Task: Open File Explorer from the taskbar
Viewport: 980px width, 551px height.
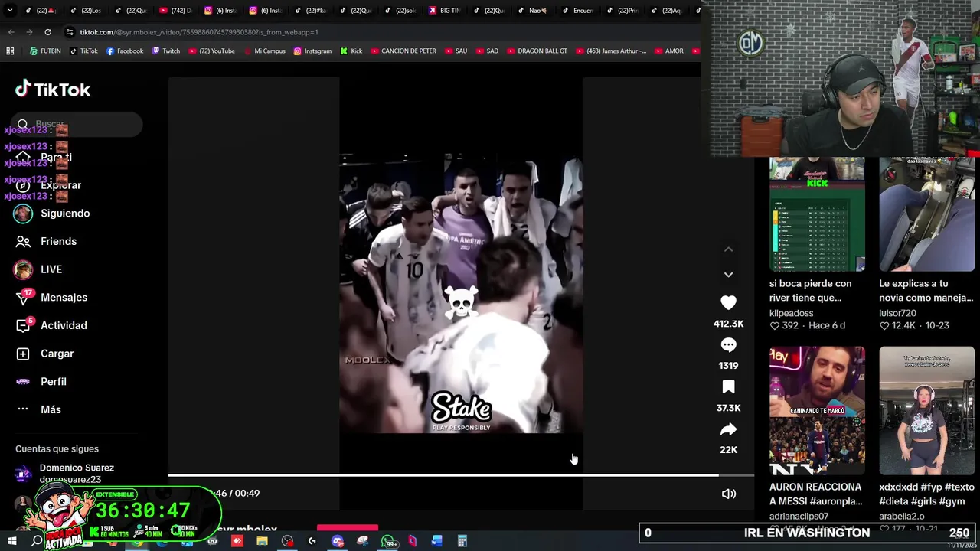Action: [x=262, y=541]
